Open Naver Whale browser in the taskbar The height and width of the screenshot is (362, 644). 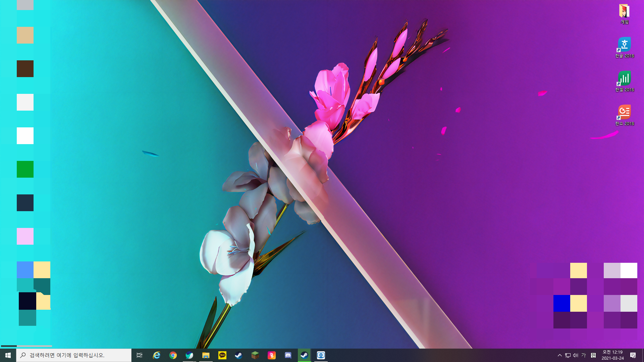click(x=190, y=355)
